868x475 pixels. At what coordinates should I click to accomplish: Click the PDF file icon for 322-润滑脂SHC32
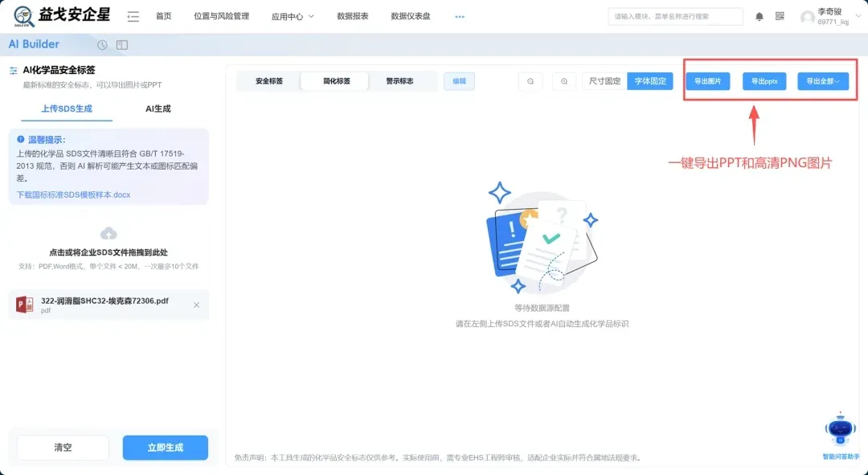pyautogui.click(x=24, y=305)
